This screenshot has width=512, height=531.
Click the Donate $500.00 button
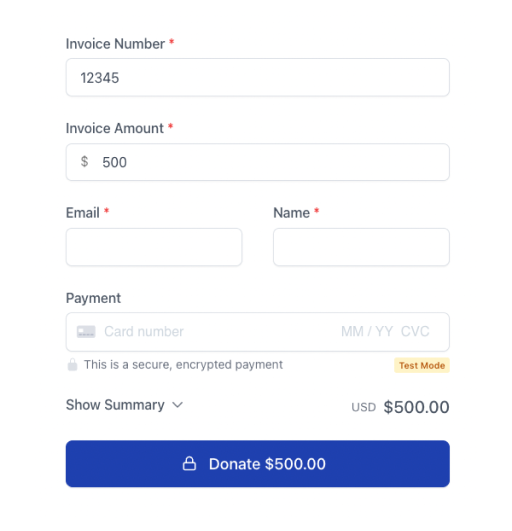(x=258, y=464)
